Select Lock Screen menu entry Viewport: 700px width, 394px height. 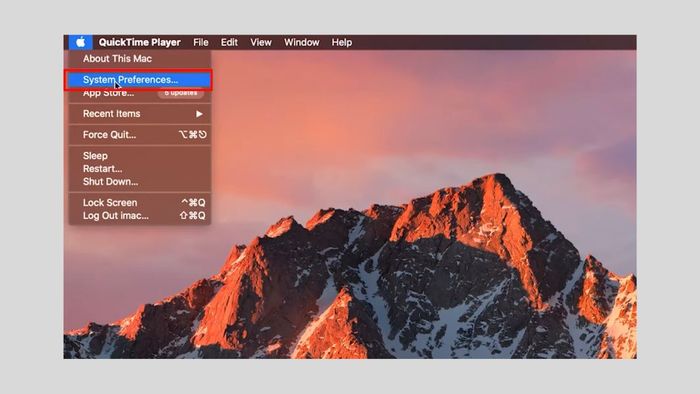pos(140,203)
